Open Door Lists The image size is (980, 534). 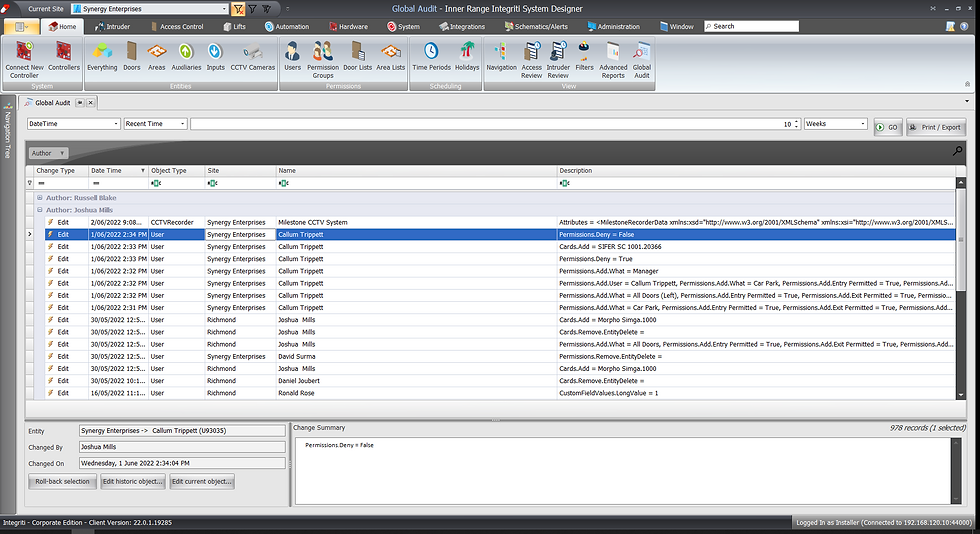point(358,56)
